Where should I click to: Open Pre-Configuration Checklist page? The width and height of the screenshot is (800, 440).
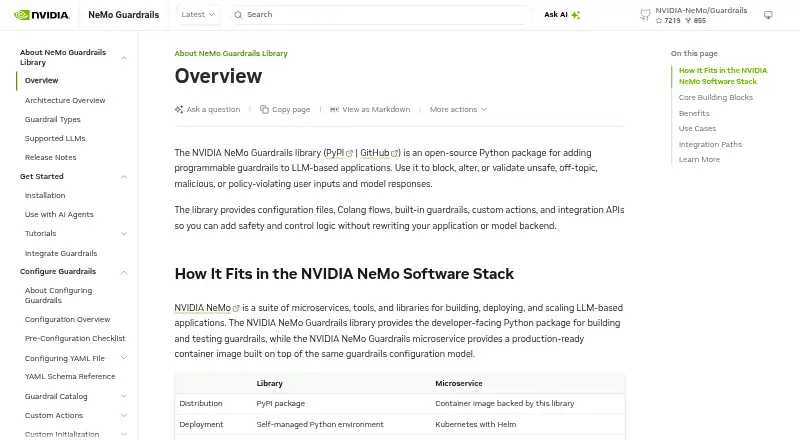click(x=75, y=338)
